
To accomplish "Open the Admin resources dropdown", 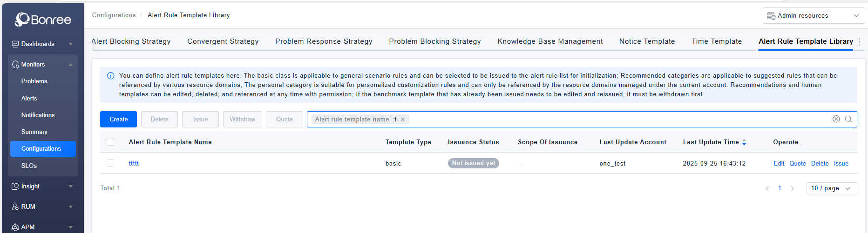I will pyautogui.click(x=813, y=16).
